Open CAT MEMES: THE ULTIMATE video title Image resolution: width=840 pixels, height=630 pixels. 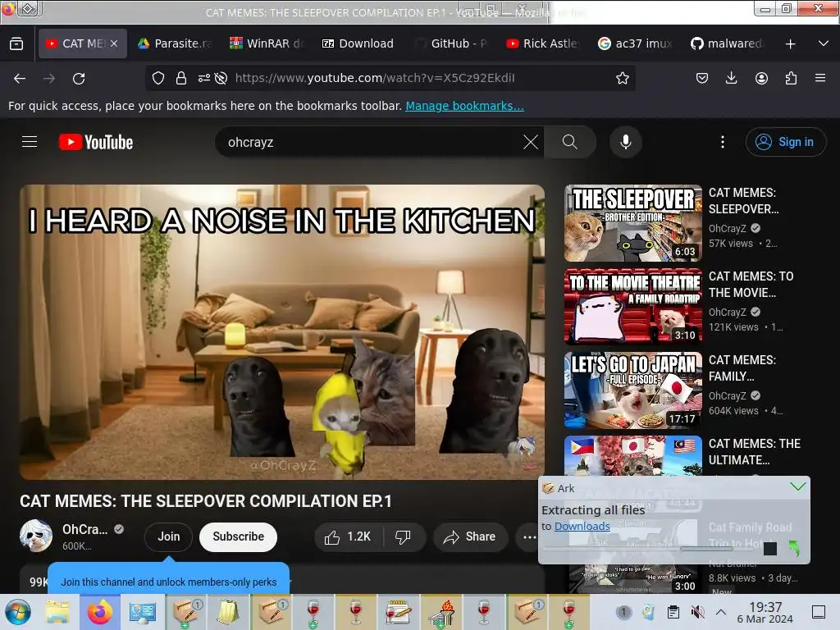pyautogui.click(x=755, y=452)
